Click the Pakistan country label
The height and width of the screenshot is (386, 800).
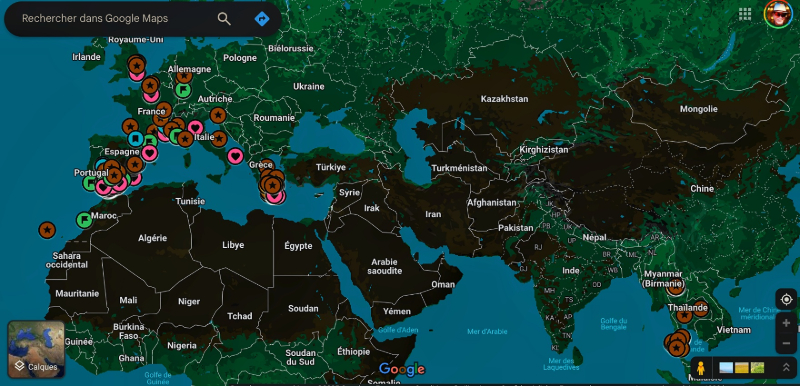(516, 228)
